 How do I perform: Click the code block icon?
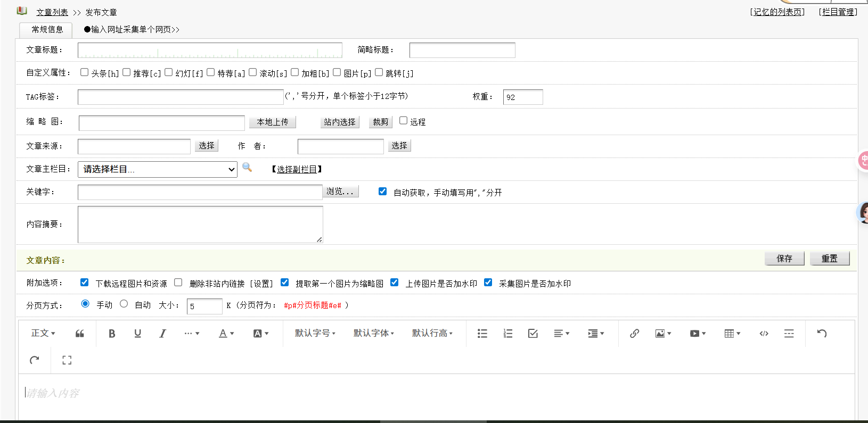(764, 334)
